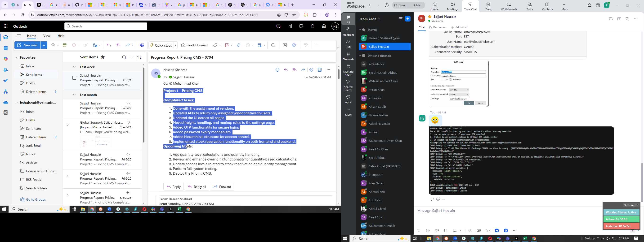Viewport: 644px width, 242px height.
Task: Open Outlook notifications bell
Action: pos(313,26)
